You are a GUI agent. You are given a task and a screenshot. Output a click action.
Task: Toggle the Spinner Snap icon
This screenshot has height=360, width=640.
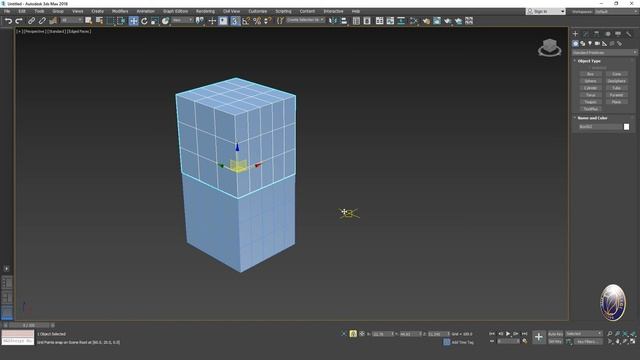(268, 21)
